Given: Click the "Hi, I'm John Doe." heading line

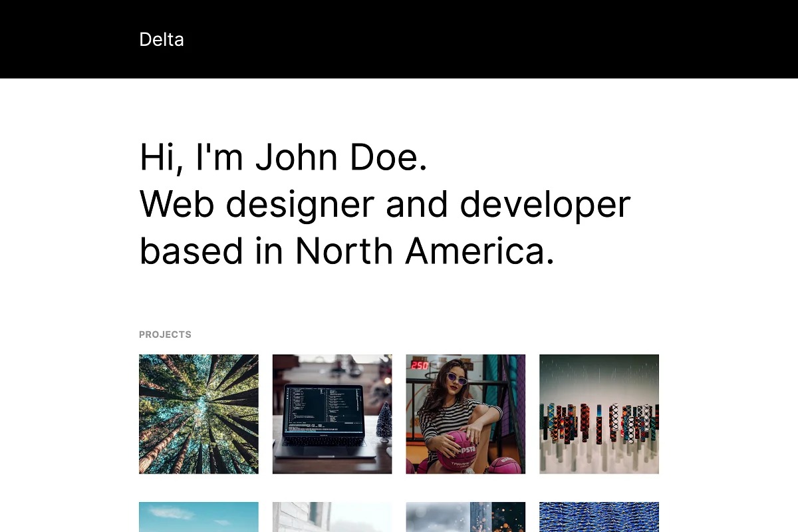Looking at the screenshot, I should 283,158.
